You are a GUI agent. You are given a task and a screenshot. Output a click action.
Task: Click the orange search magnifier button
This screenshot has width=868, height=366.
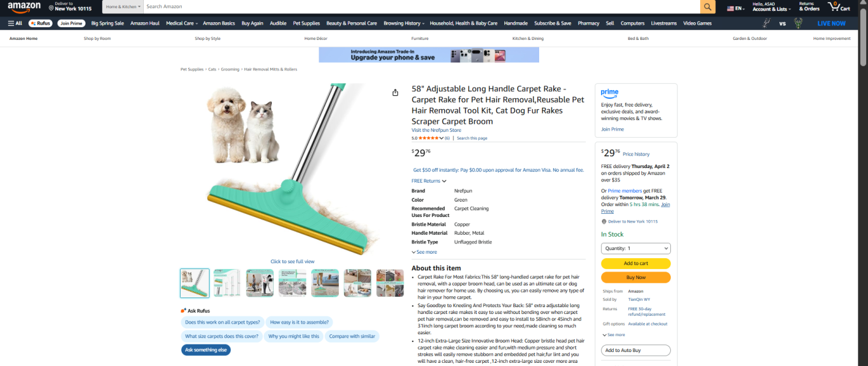(x=708, y=7)
